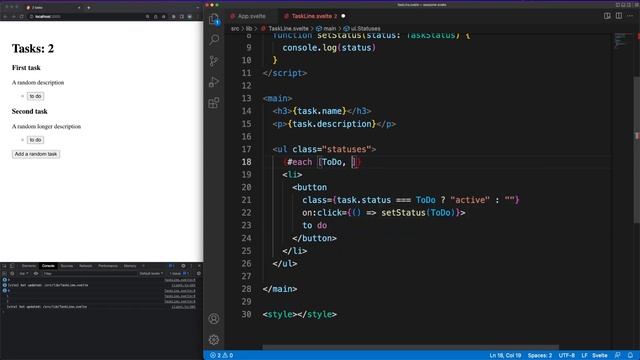Image resolution: width=640 pixels, height=360 pixels.
Task: Open notifications bell in status bar
Action: [630, 355]
